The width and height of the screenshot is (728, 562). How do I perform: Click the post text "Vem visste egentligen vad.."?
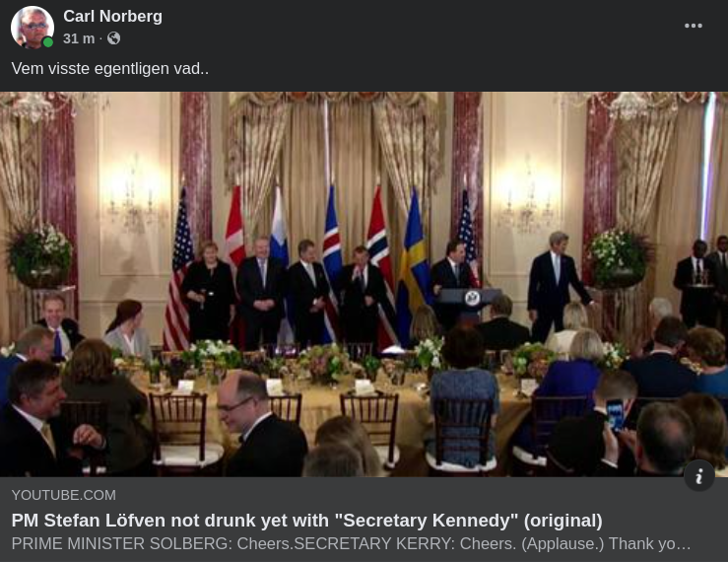(110, 68)
